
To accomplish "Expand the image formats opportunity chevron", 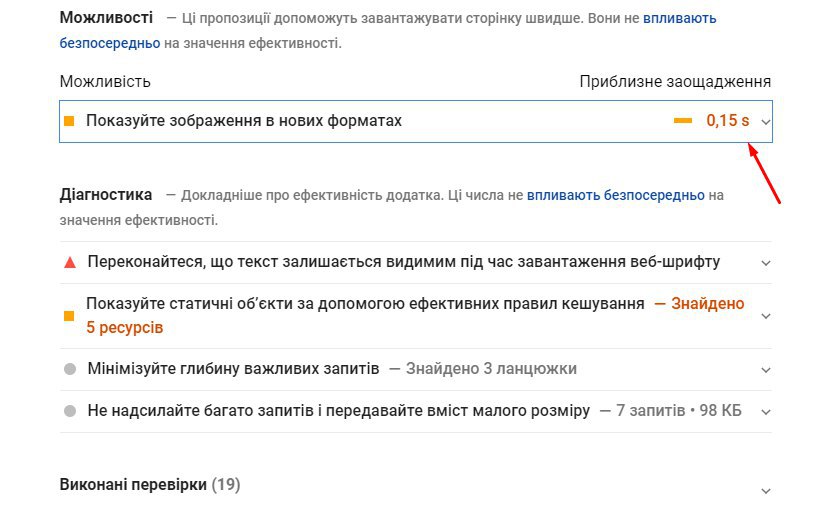I will (765, 121).
